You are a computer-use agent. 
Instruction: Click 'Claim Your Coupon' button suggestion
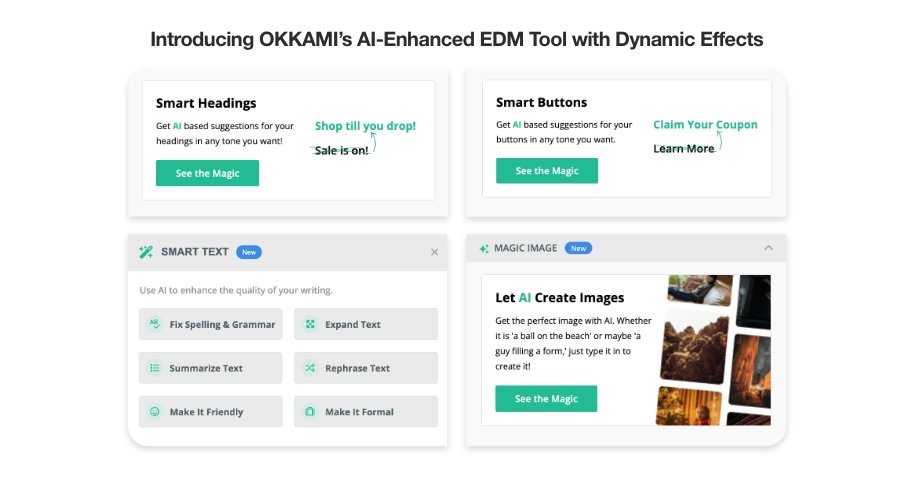705,124
